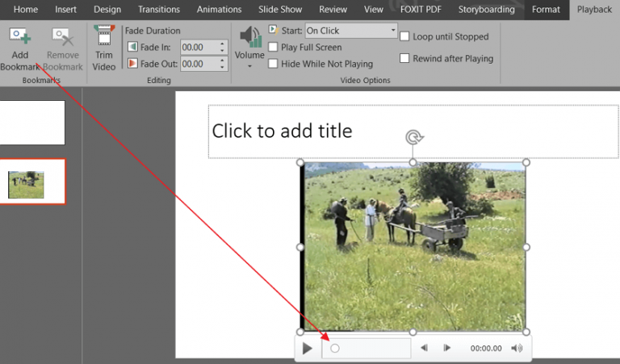
Task: Open the Storyboarding tab
Action: 486,10
